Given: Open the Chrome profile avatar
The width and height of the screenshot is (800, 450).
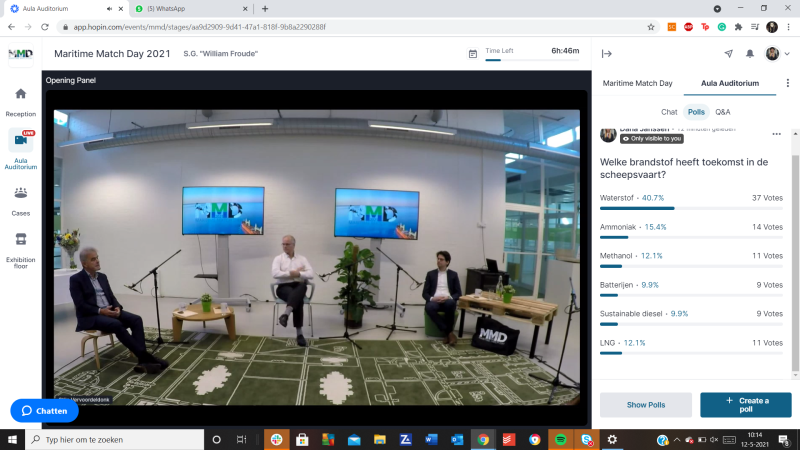Looking at the screenshot, I should (x=772, y=27).
